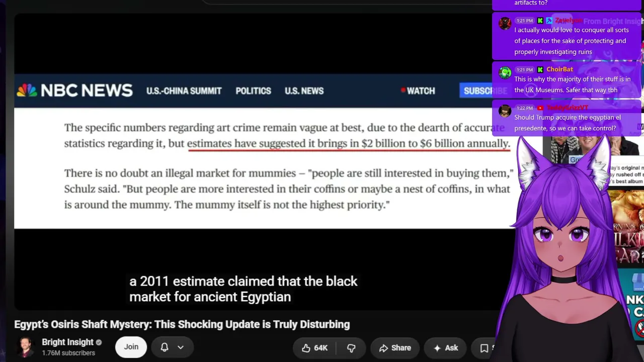This screenshot has width=644, height=362.
Task: Open the Bright Insight channel avatar
Action: (26, 347)
